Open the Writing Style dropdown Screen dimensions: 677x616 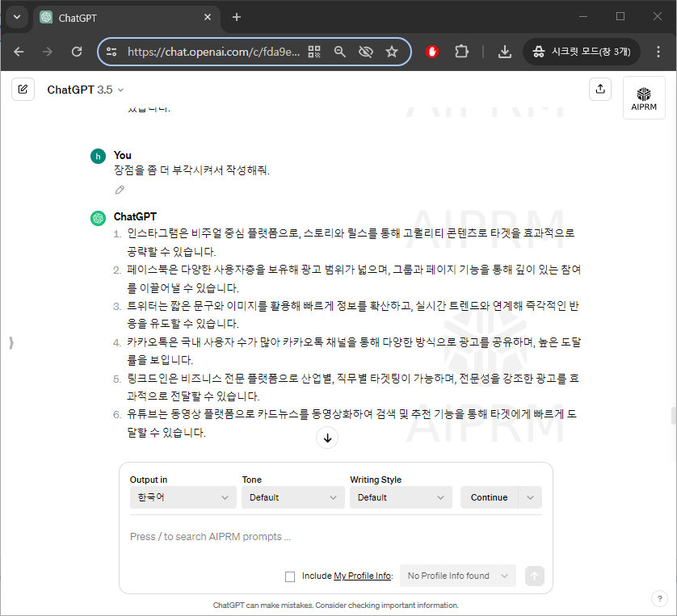point(401,497)
